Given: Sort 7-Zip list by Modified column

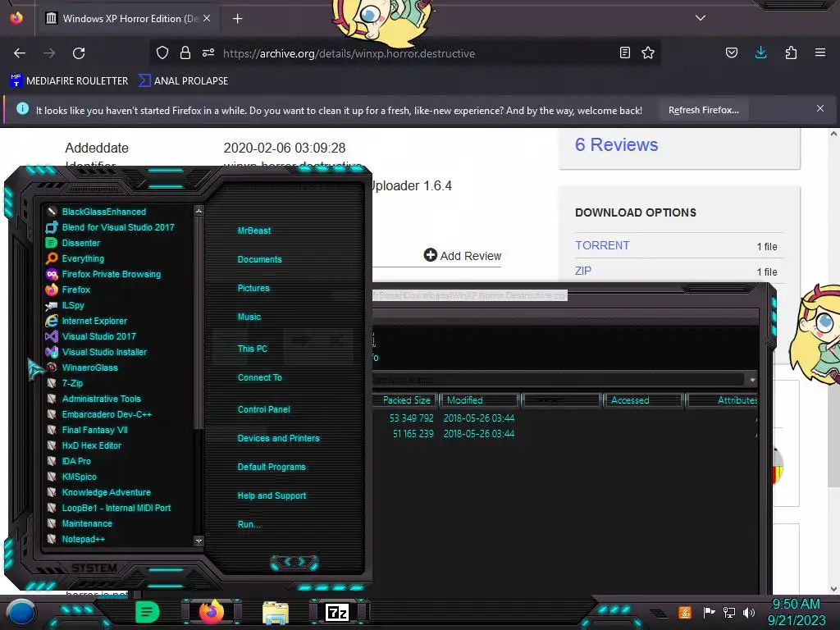Looking at the screenshot, I should coord(479,400).
